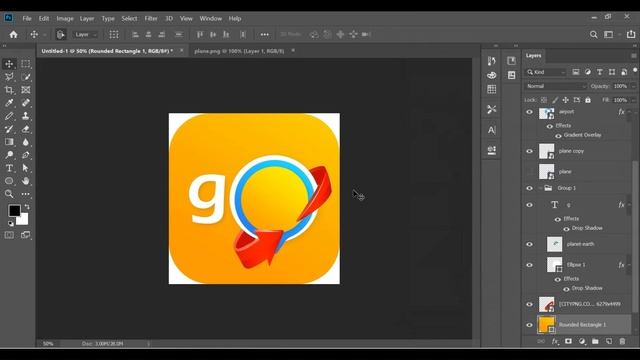640x360 pixels.
Task: Select the Clone Stamp tool
Action: (26, 116)
